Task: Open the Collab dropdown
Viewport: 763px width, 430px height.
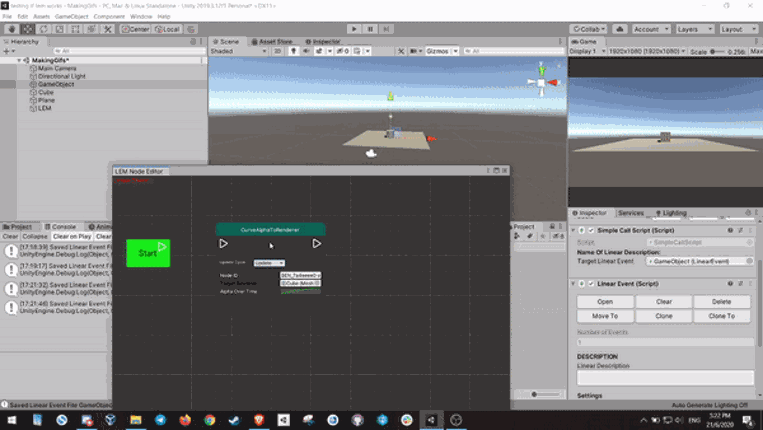Action: (589, 29)
